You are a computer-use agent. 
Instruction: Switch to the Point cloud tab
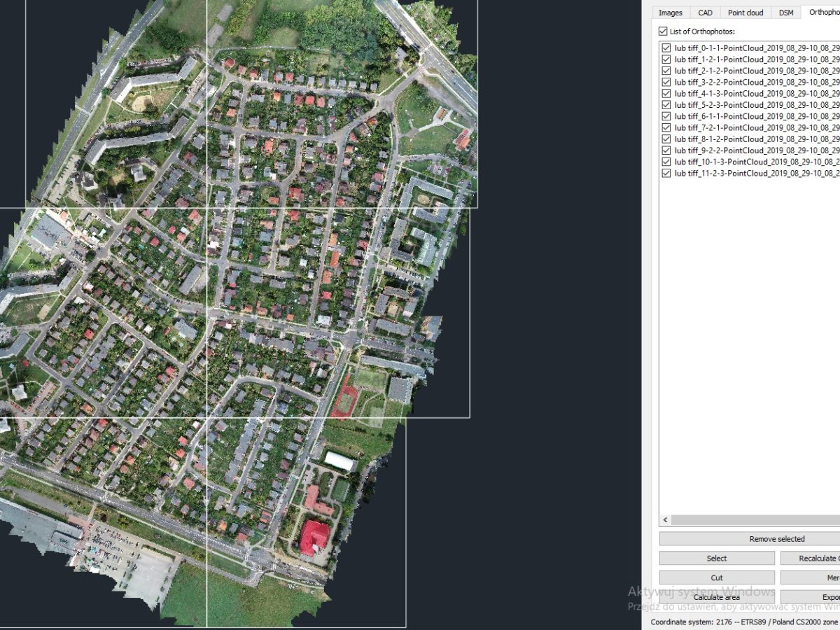click(745, 13)
